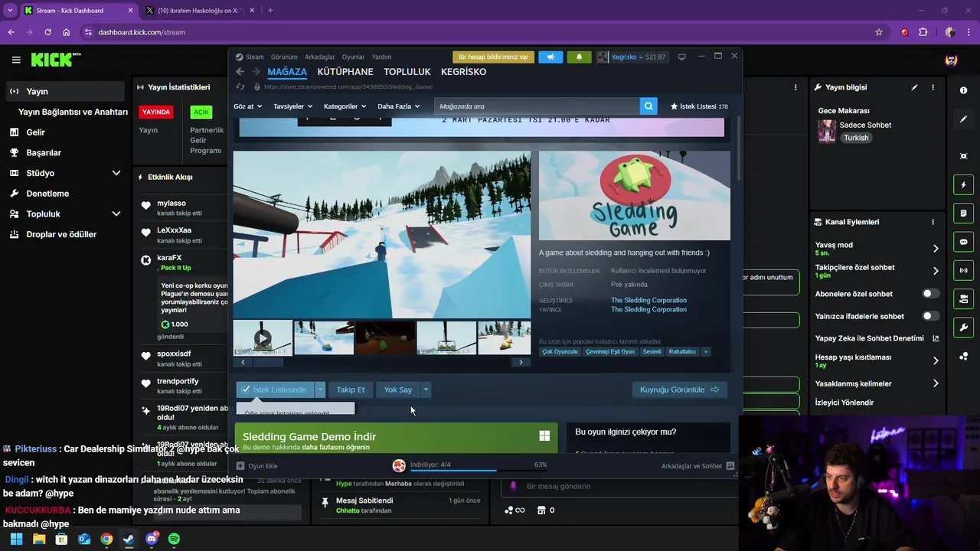Open Discord from the taskbar
This screenshot has width=980, height=551.
point(152,539)
